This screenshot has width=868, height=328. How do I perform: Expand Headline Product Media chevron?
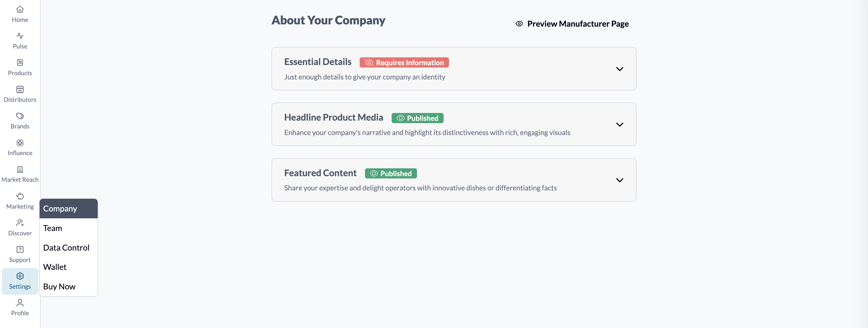(x=619, y=124)
